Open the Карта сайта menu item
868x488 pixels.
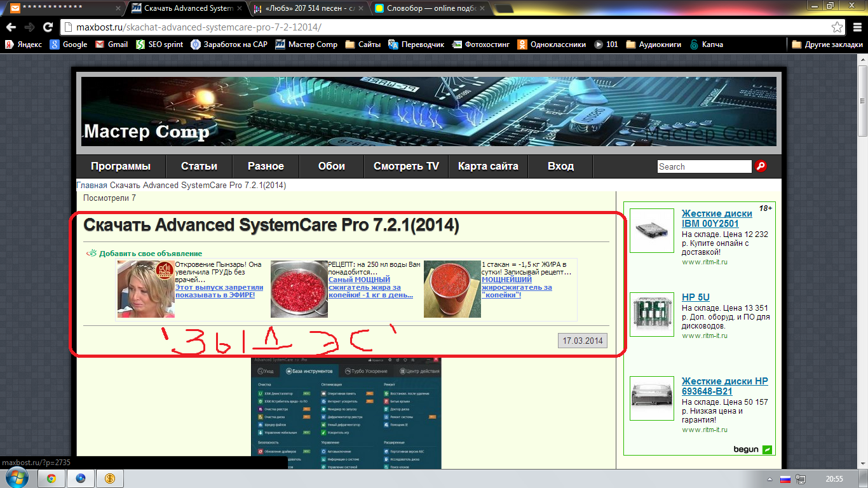click(488, 166)
